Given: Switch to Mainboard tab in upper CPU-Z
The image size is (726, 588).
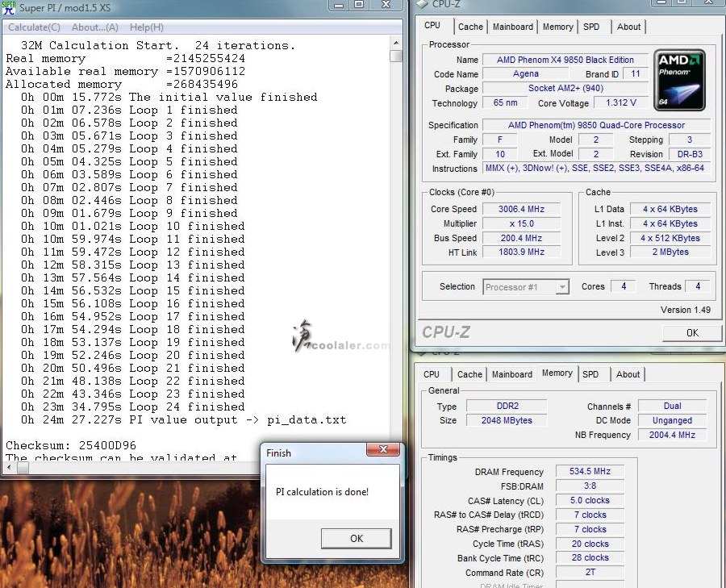Looking at the screenshot, I should [512, 27].
